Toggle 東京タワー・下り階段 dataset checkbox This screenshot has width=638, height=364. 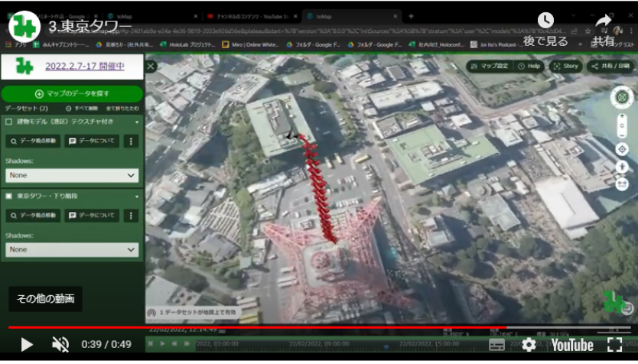pyautogui.click(x=8, y=196)
